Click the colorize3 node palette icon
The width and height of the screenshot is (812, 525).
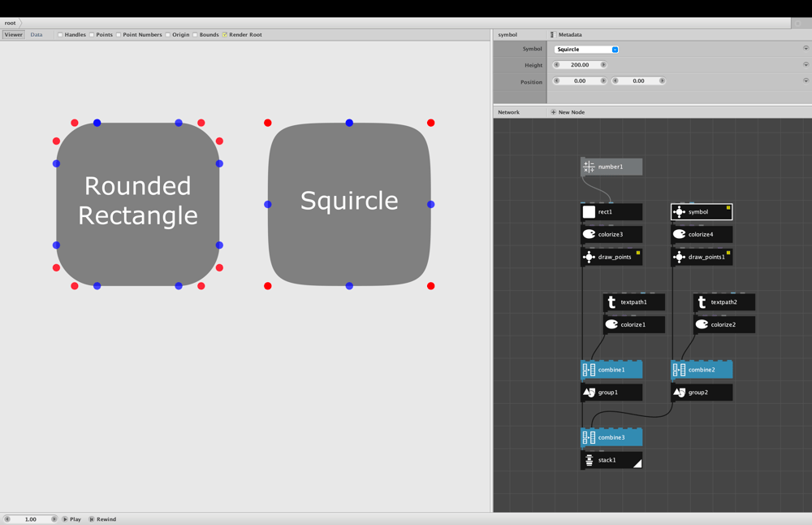click(x=589, y=234)
